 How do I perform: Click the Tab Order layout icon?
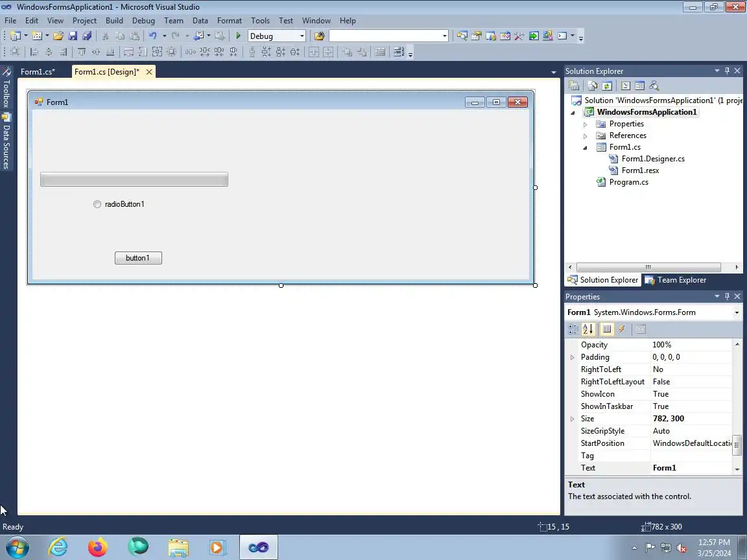coord(399,52)
